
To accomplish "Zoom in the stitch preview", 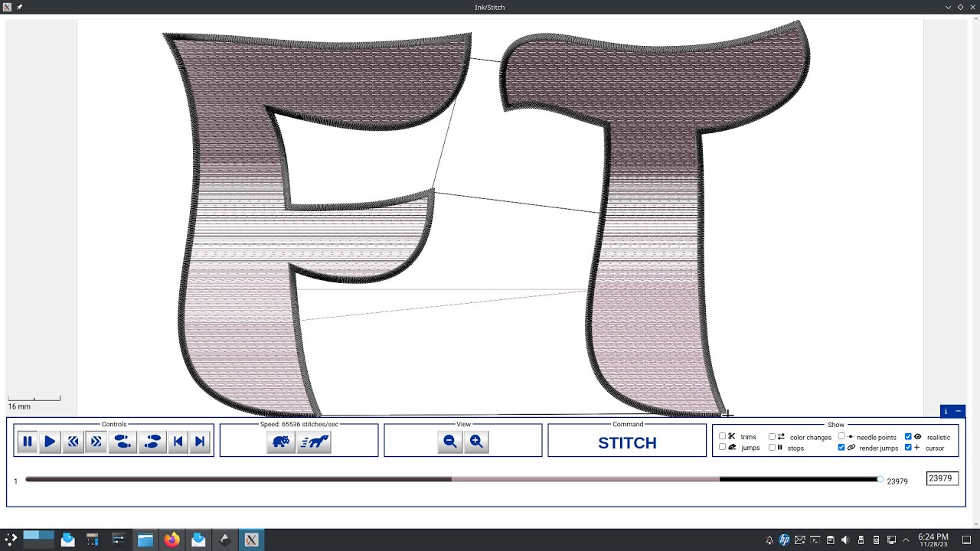I will (x=476, y=442).
